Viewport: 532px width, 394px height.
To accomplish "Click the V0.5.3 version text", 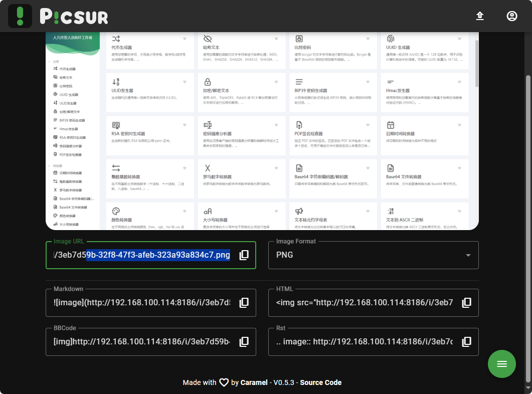I will coord(284,382).
